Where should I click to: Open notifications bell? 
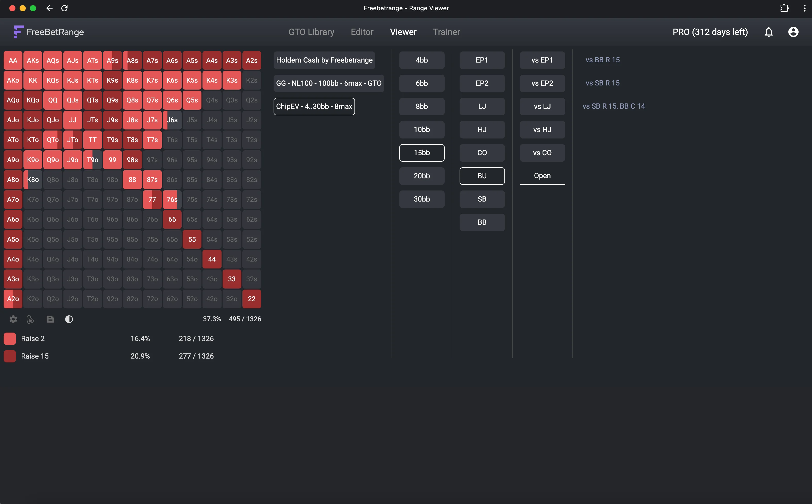(x=769, y=32)
